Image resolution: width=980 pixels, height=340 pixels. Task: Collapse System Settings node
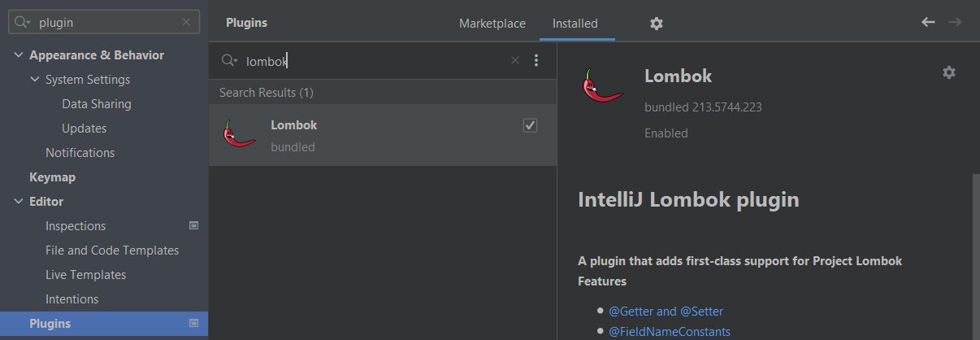[35, 80]
